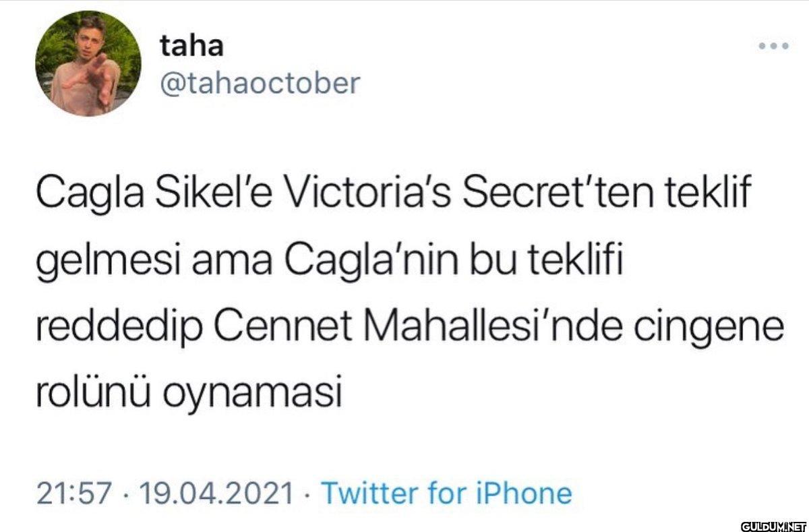Click the GULDUM.NET watermark logo
The image size is (809, 532).
point(773,525)
